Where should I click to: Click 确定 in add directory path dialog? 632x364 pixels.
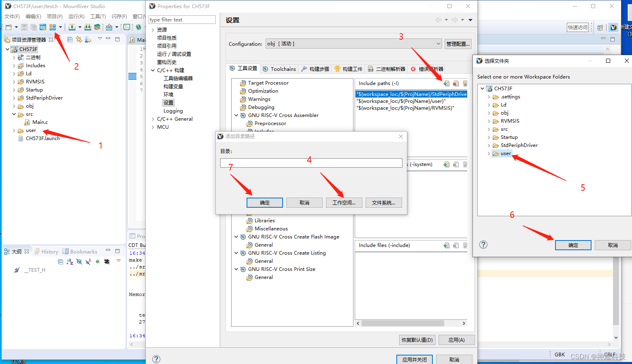[265, 202]
